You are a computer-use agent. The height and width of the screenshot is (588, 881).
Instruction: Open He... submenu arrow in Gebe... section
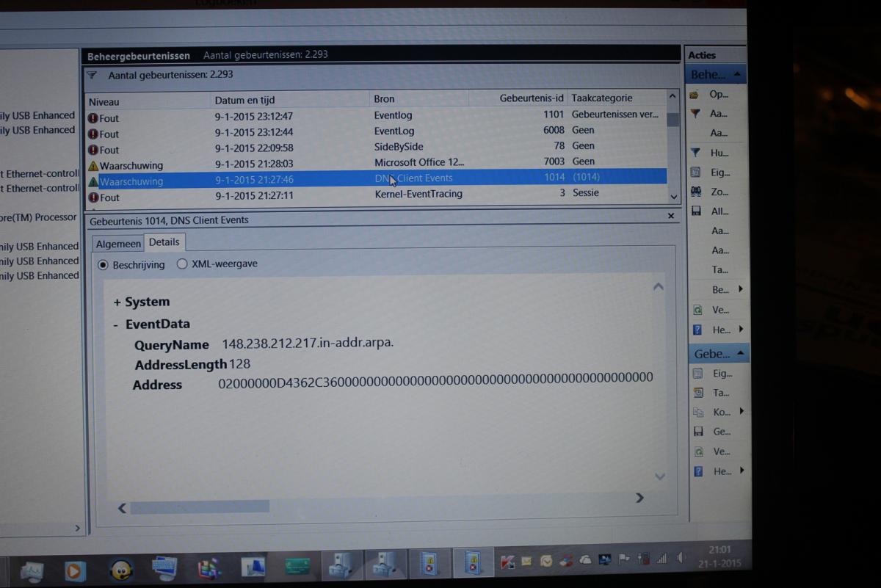pyautogui.click(x=742, y=470)
